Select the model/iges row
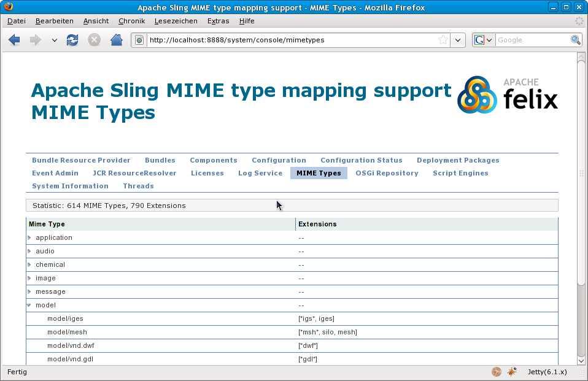 click(292, 319)
